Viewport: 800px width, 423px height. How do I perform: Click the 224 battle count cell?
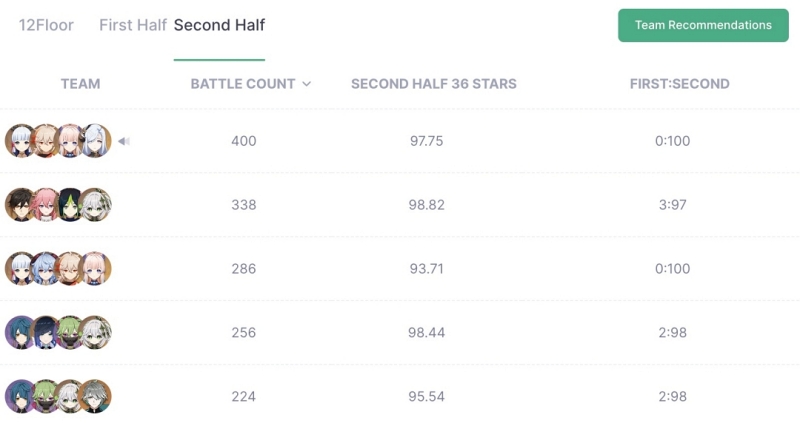(x=243, y=396)
